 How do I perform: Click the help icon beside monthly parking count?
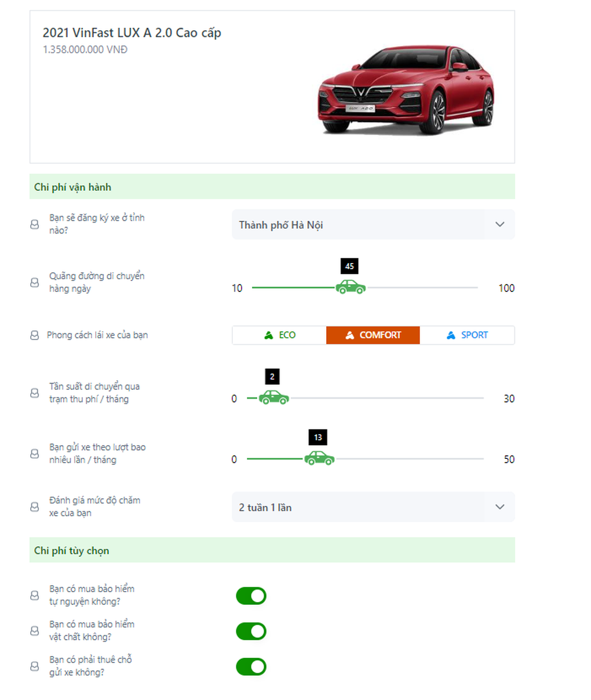point(35,454)
